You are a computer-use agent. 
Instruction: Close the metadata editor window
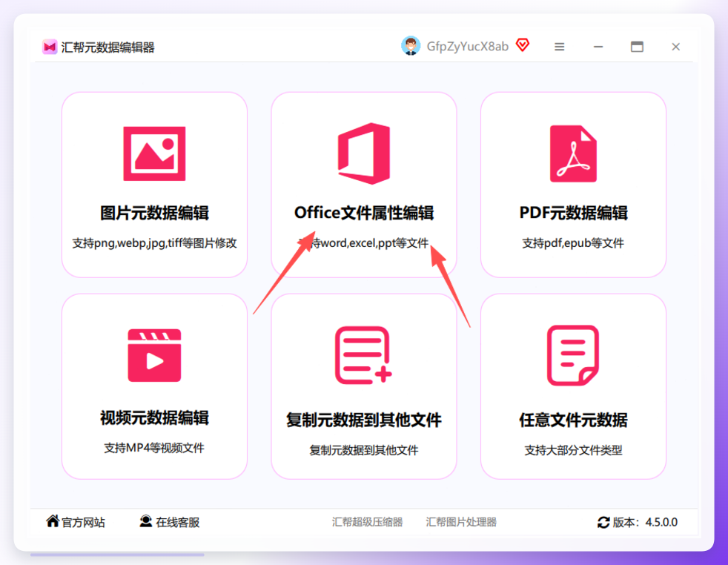click(675, 47)
